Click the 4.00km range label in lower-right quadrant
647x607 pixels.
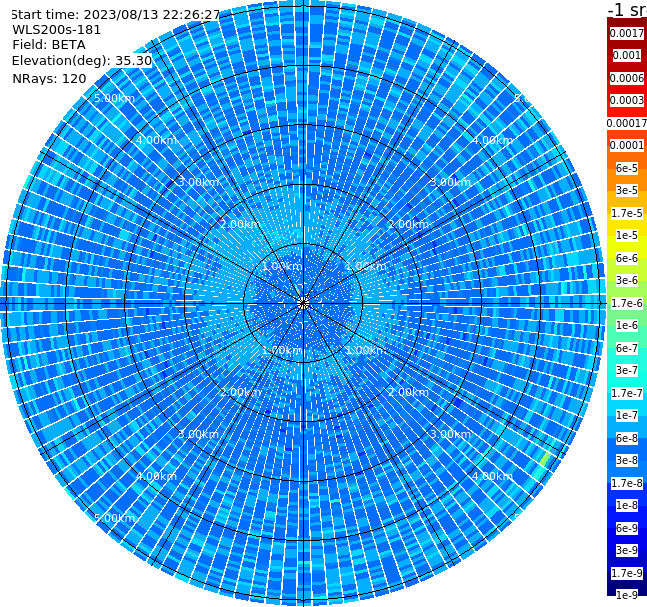click(x=492, y=476)
